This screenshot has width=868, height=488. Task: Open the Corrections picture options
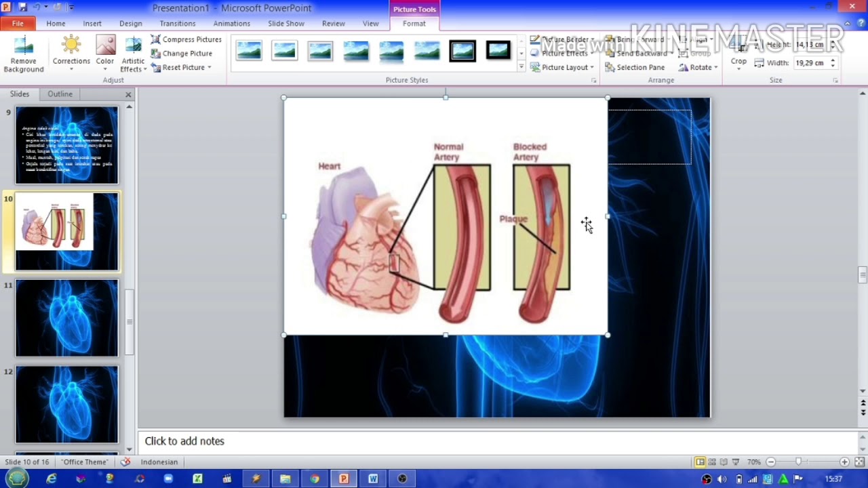tap(71, 54)
